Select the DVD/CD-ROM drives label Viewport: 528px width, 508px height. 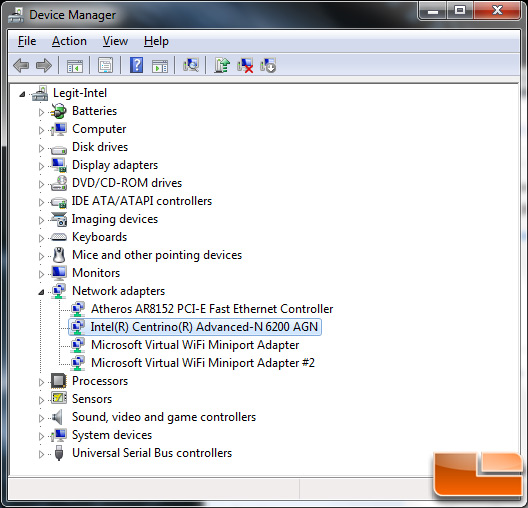127,183
